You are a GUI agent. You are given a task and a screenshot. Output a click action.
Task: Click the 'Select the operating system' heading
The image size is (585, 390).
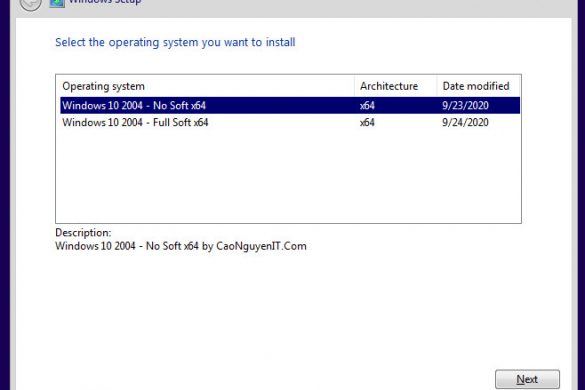[175, 43]
